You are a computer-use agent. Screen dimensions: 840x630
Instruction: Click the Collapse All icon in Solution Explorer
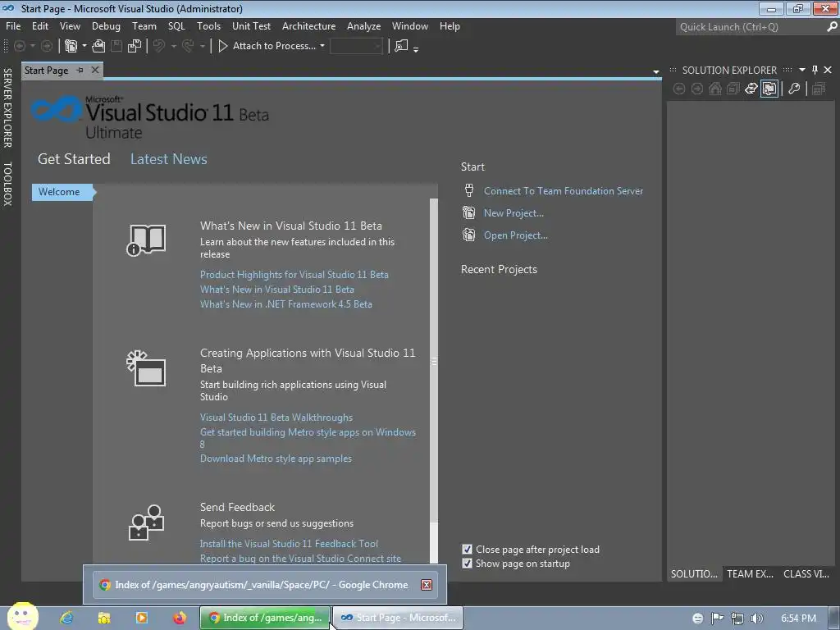click(x=733, y=89)
